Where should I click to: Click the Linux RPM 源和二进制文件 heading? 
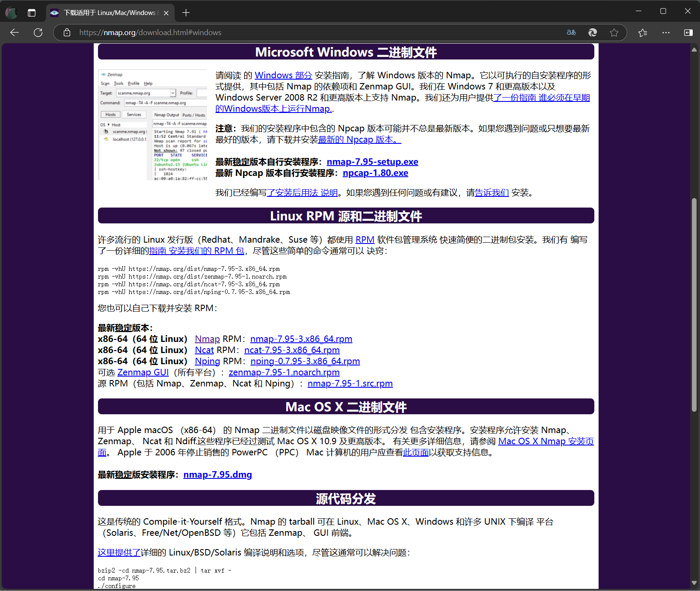(346, 216)
